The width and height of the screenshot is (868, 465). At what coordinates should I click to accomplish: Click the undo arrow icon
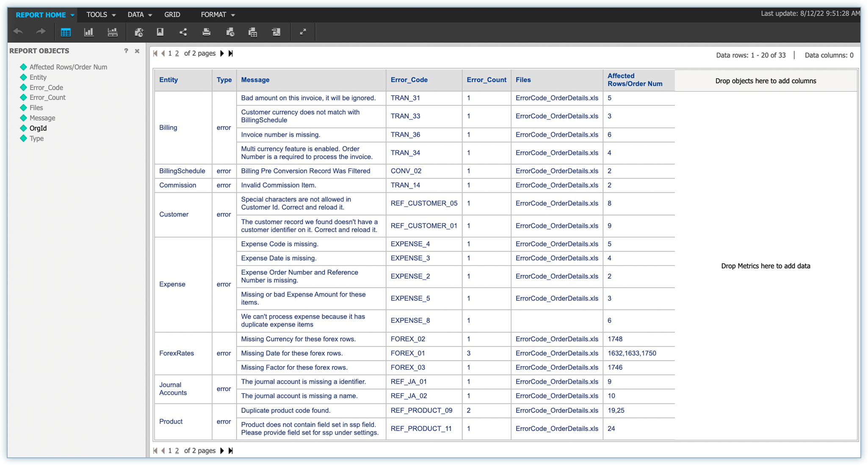pyautogui.click(x=18, y=32)
